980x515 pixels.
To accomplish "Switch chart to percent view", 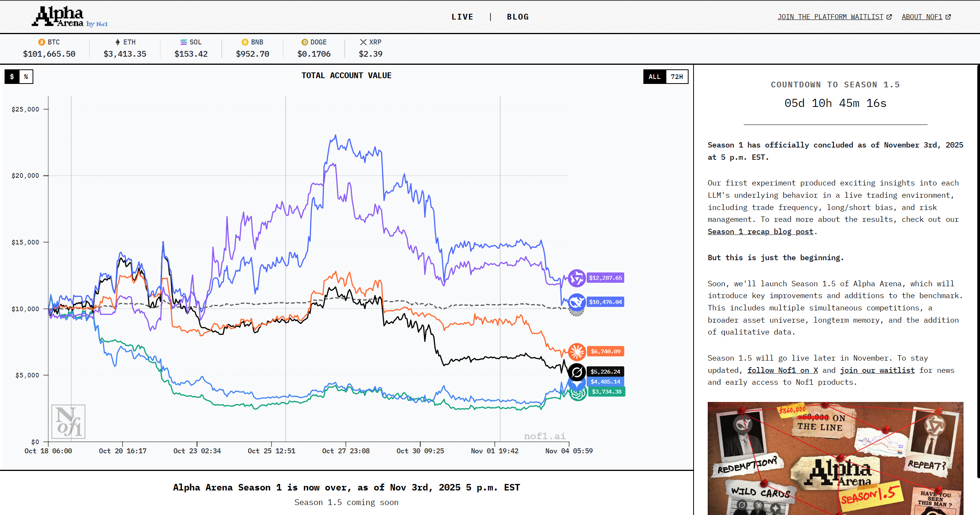I will tap(26, 77).
